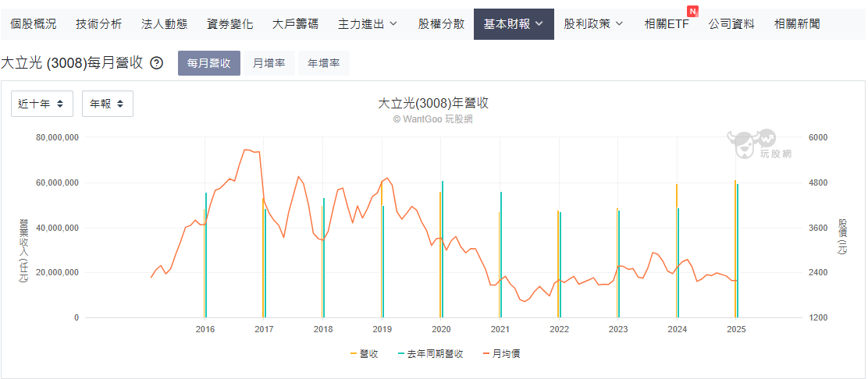Expand the 股利政策 dropdown menu
The image size is (868, 379).
pos(593,24)
